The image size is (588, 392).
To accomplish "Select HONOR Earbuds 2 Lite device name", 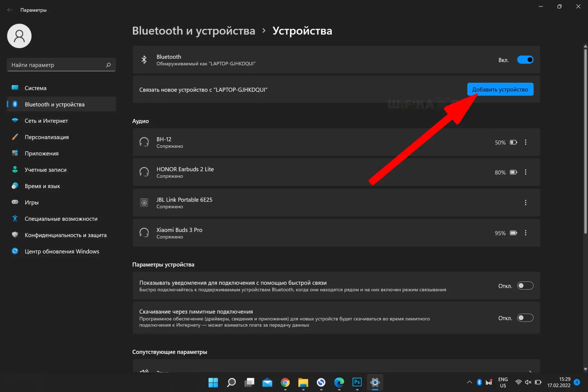I will click(x=185, y=169).
